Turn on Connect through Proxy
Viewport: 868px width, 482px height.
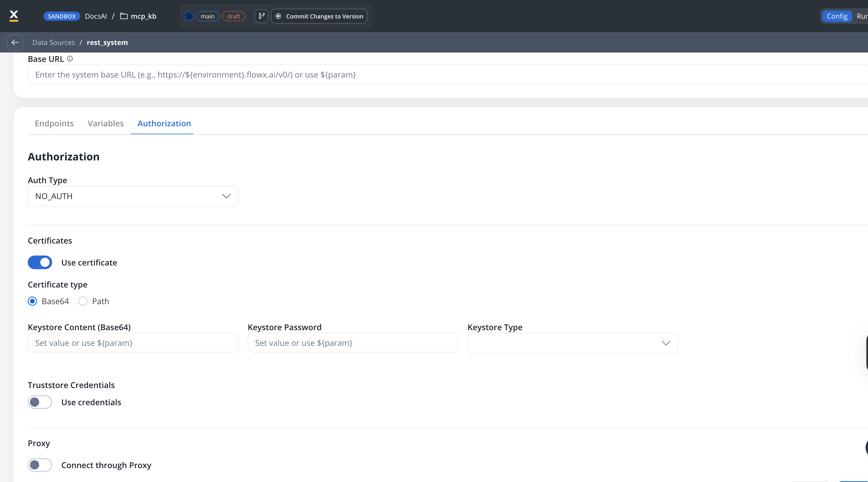pyautogui.click(x=40, y=465)
